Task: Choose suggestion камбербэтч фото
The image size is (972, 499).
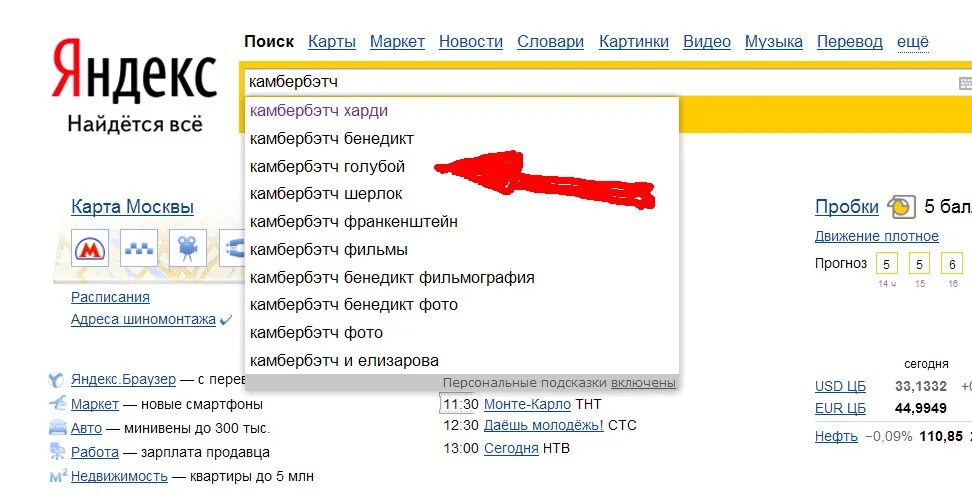Action: tap(462, 333)
